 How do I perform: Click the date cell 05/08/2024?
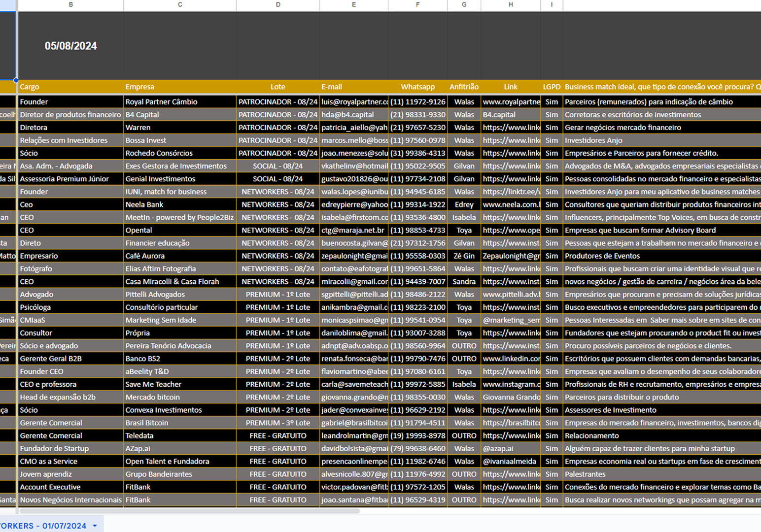(70, 46)
